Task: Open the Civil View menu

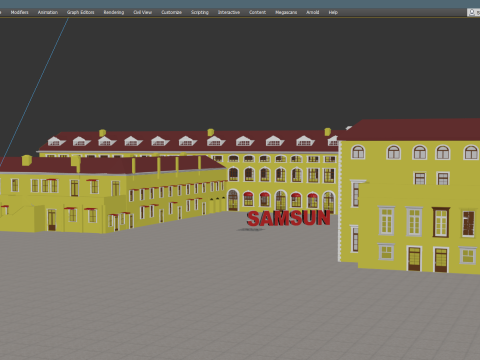Action: 143,12
